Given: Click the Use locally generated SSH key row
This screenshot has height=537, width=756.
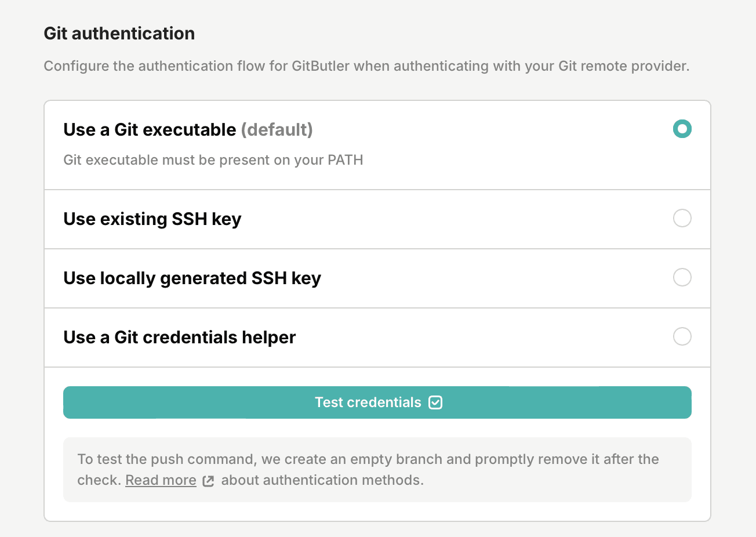Looking at the screenshot, I should pos(377,278).
